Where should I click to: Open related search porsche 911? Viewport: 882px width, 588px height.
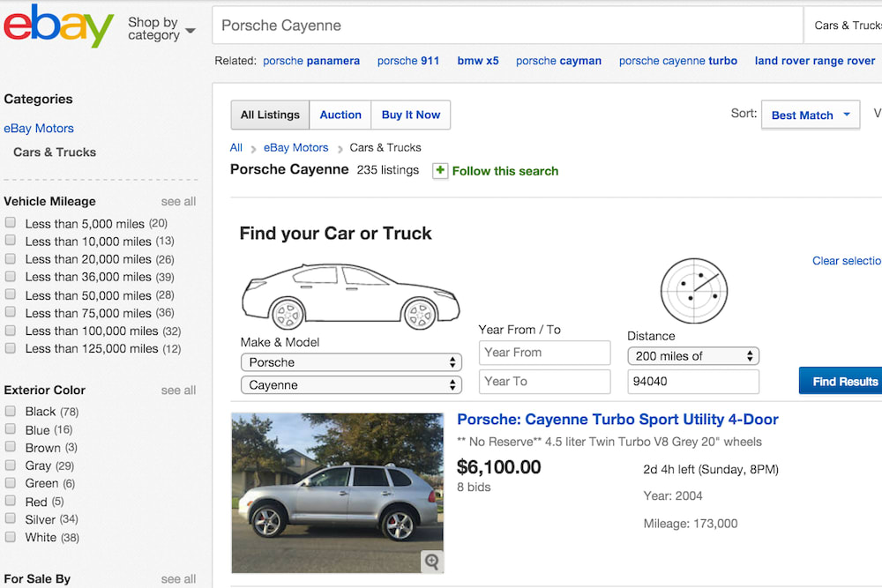407,61
